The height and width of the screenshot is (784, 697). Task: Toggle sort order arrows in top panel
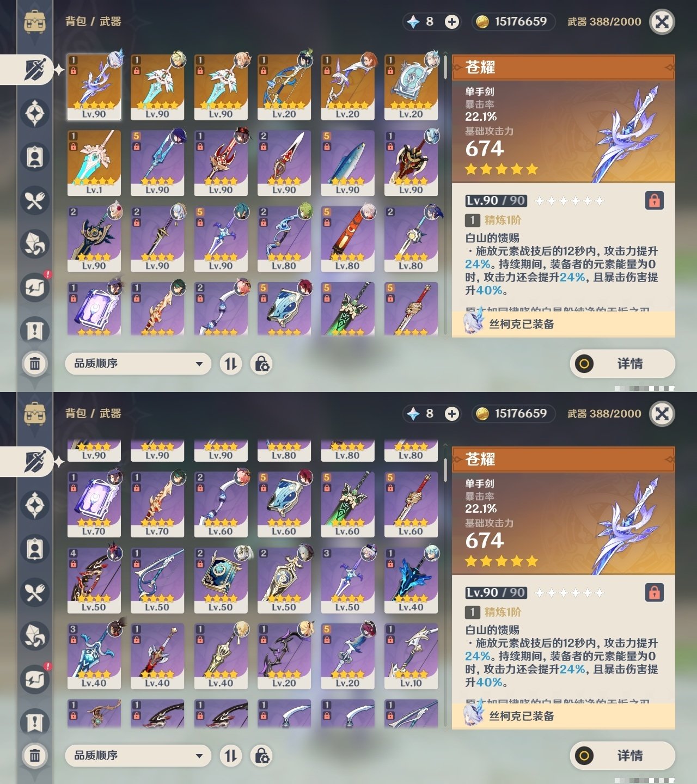point(231,364)
